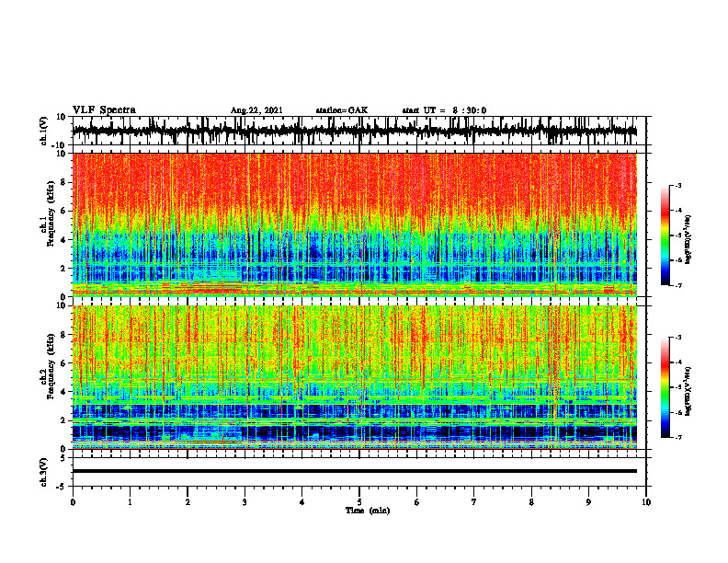Click time axis tick label 3
The width and height of the screenshot is (728, 563).
click(x=245, y=502)
